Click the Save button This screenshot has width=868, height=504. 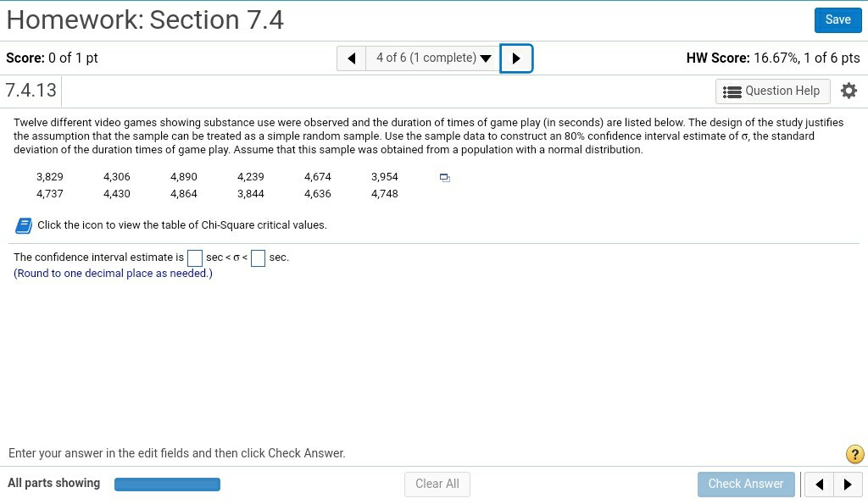[x=837, y=19]
